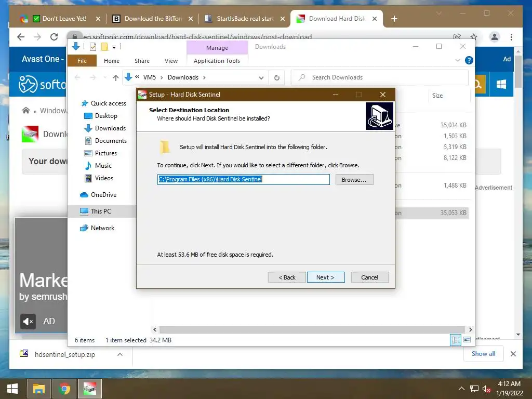
Task: Open Explorer help question mark icon
Action: [x=469, y=60]
